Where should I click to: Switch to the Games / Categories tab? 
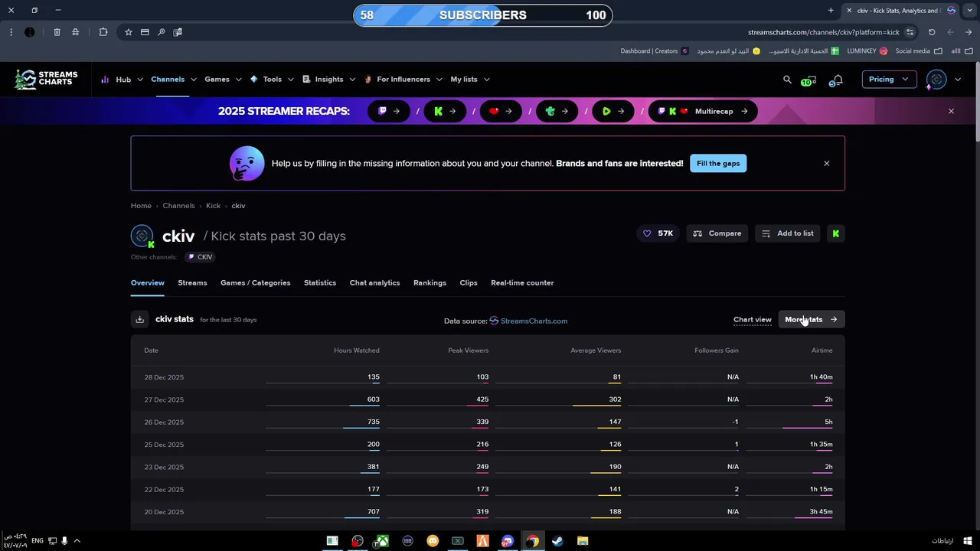[255, 283]
